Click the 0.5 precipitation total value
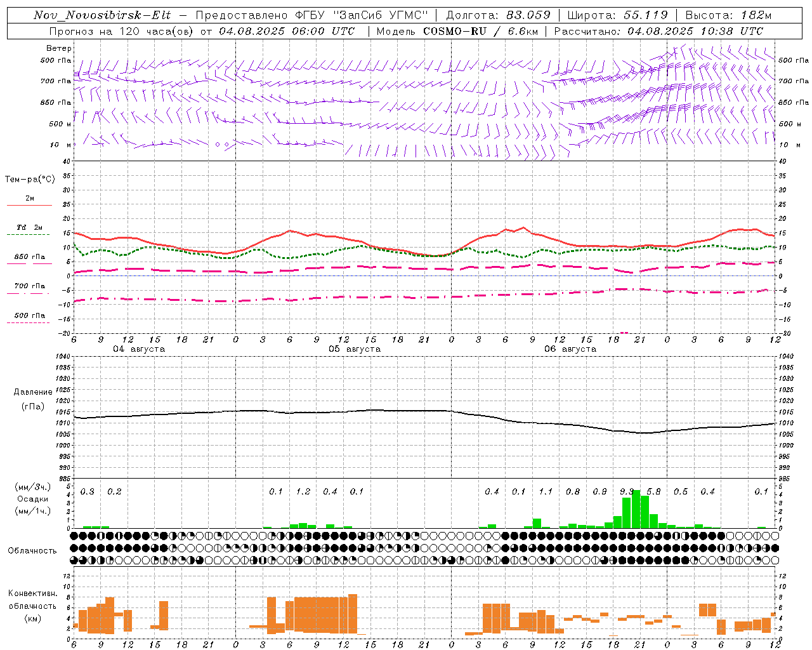Screen dimensions: 812x650 (x=681, y=492)
